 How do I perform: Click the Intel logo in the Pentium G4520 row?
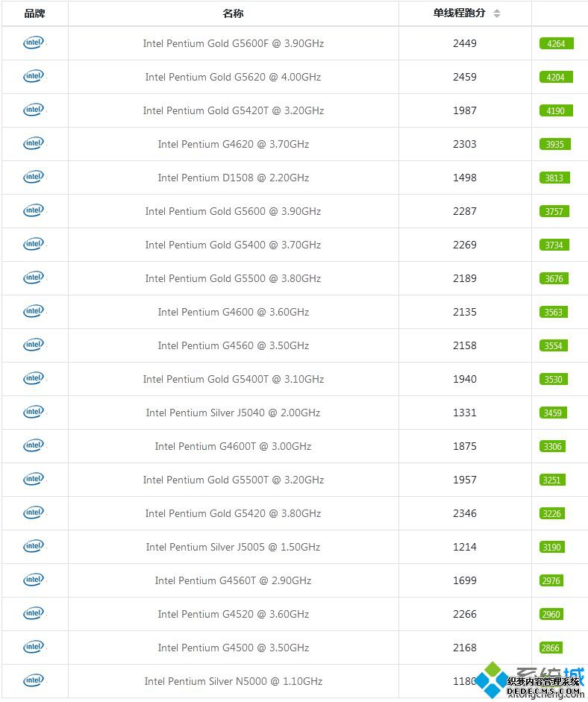click(34, 614)
